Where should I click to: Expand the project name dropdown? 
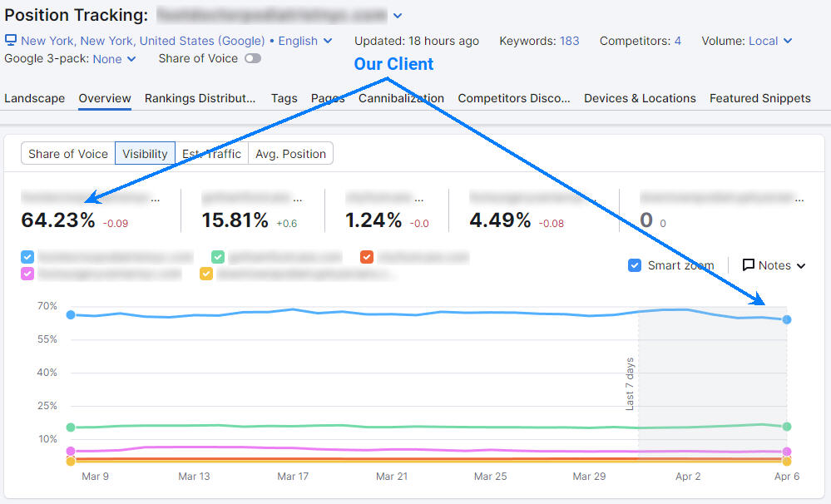pos(398,15)
